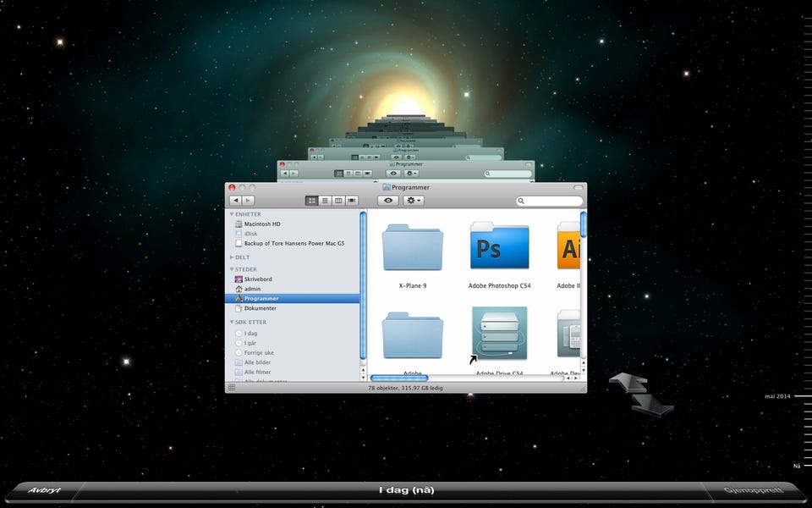Switch front window to icon view

(x=312, y=201)
